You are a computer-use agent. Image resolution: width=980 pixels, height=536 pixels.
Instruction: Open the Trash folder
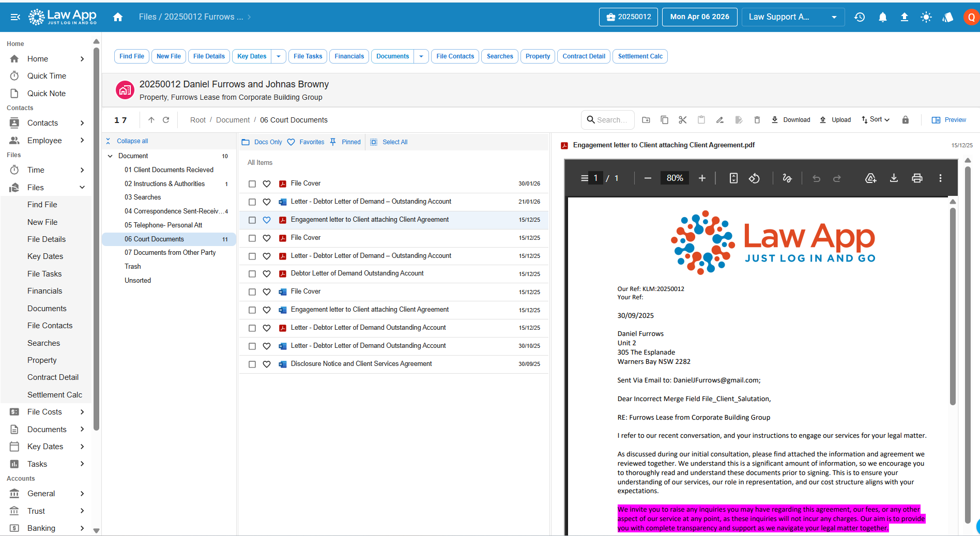click(x=133, y=266)
